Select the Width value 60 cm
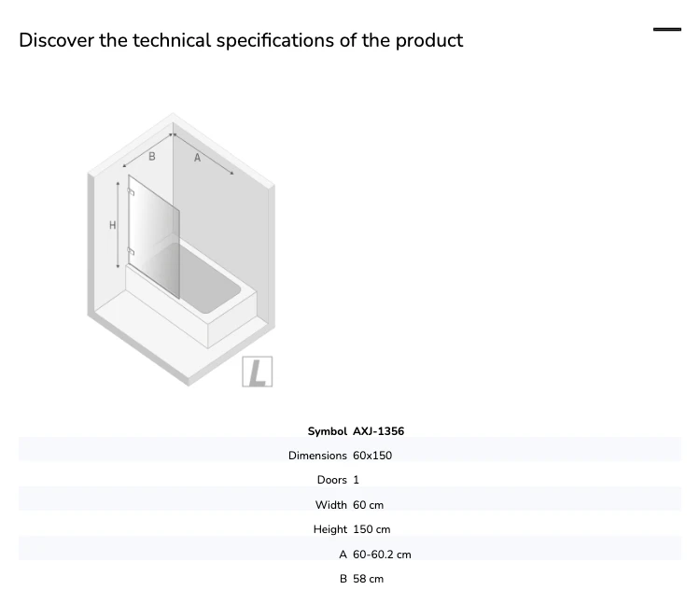700x604 pixels. 369,505
